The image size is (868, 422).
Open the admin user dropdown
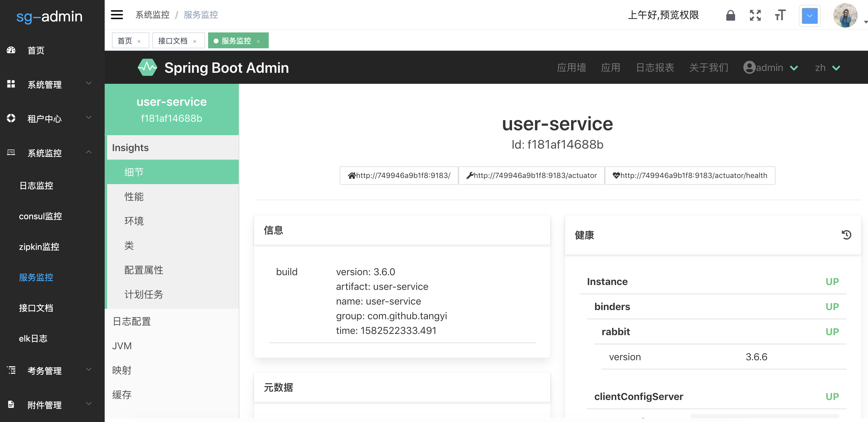[770, 68]
